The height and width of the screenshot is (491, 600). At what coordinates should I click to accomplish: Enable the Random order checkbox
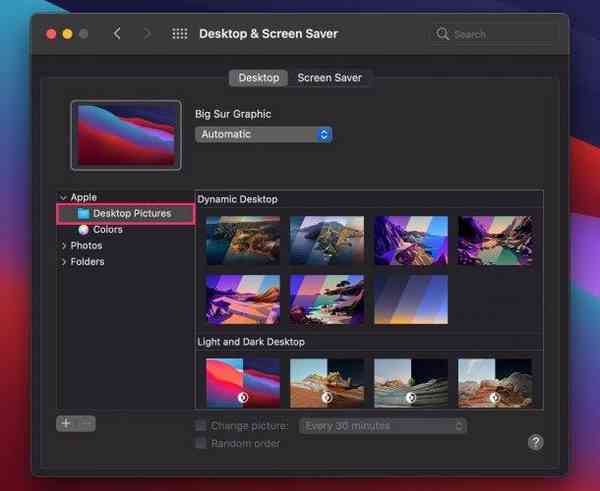point(201,443)
